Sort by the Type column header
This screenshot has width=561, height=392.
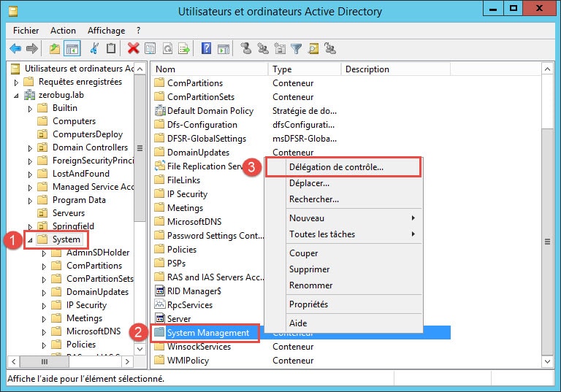pos(304,69)
